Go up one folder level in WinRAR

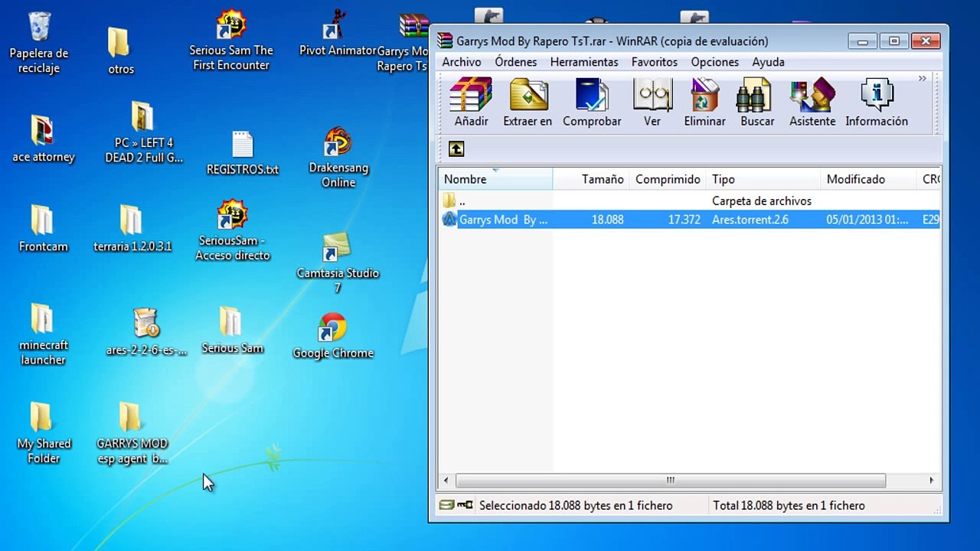[x=456, y=149]
